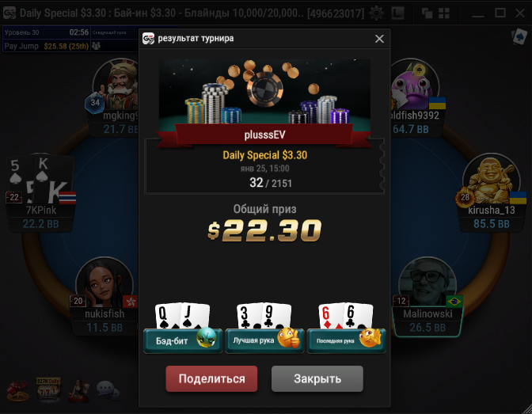Viewport: 532px width, 414px height.
Task: Open the chat bubbles icon
Action: point(108,390)
